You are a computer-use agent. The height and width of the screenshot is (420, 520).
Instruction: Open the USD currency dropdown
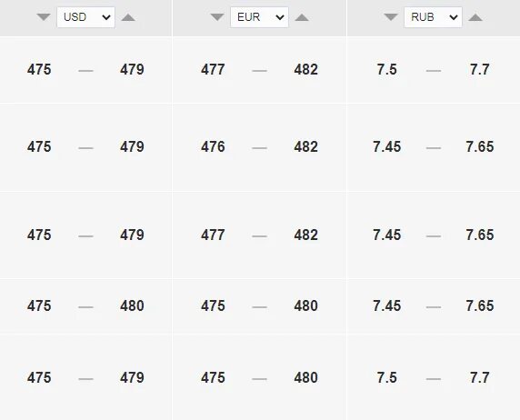(x=85, y=17)
